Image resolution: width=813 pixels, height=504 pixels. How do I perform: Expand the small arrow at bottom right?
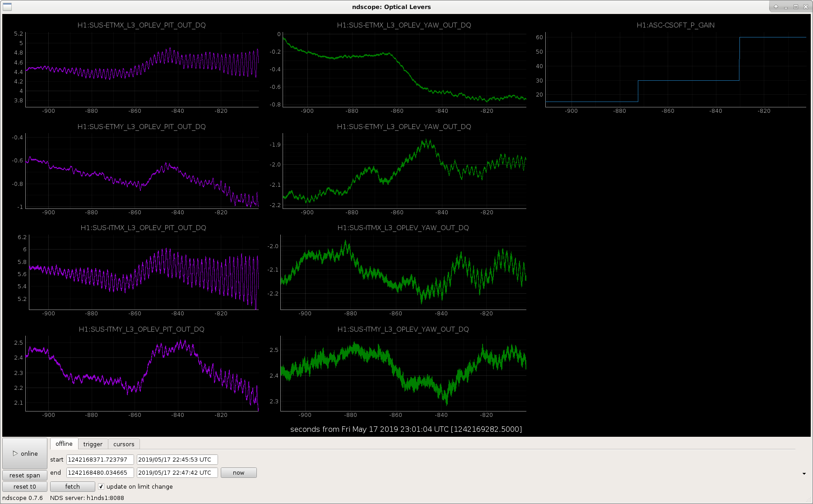click(804, 474)
